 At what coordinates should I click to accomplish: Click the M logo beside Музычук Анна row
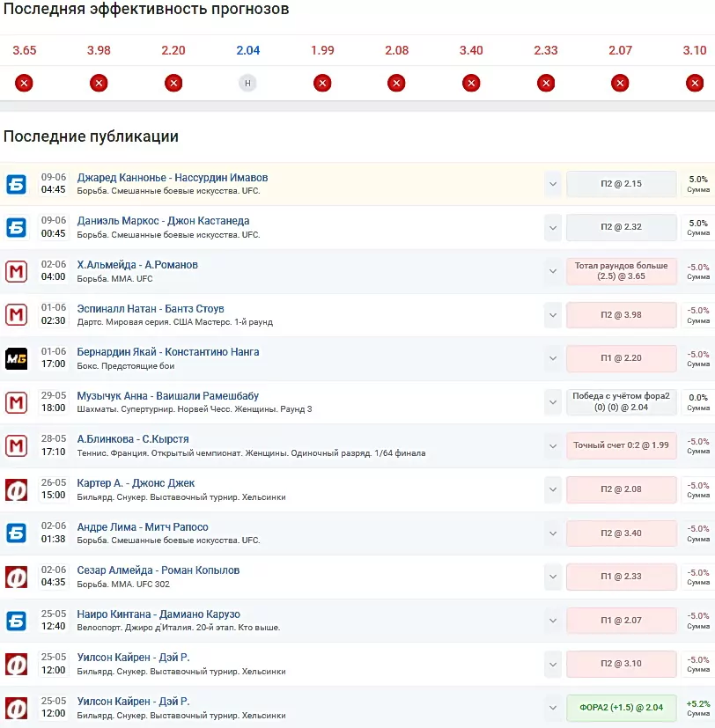[x=16, y=402]
